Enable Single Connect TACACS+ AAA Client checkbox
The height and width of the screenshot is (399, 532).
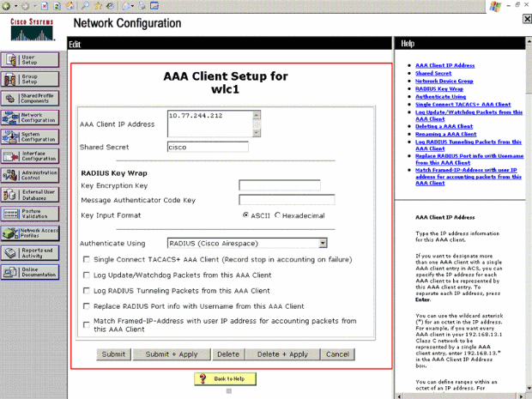point(87,259)
